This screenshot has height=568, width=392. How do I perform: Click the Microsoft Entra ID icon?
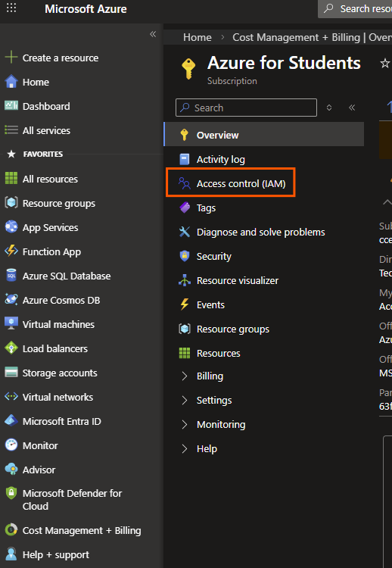[x=11, y=421]
